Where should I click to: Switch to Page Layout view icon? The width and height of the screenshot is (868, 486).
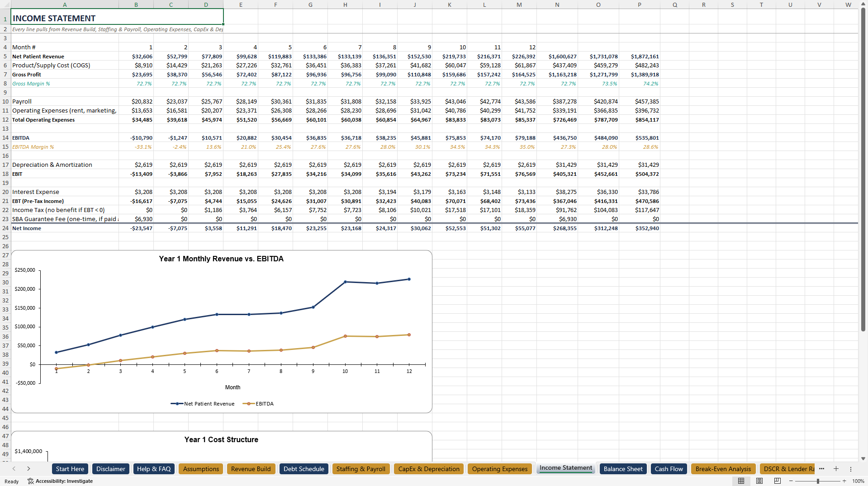point(759,481)
